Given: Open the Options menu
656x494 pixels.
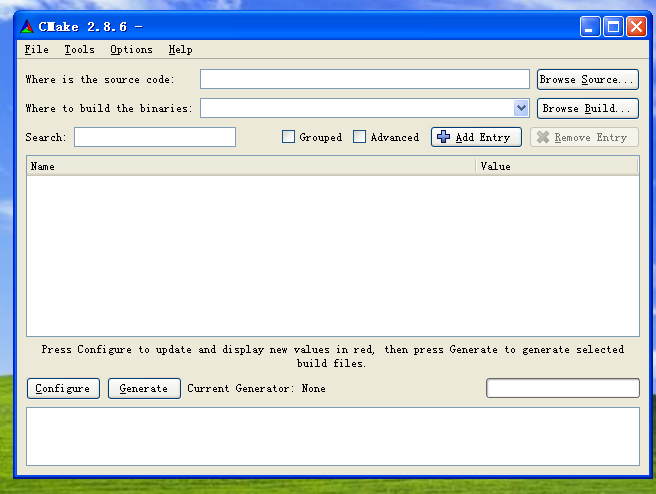Looking at the screenshot, I should tap(131, 49).
